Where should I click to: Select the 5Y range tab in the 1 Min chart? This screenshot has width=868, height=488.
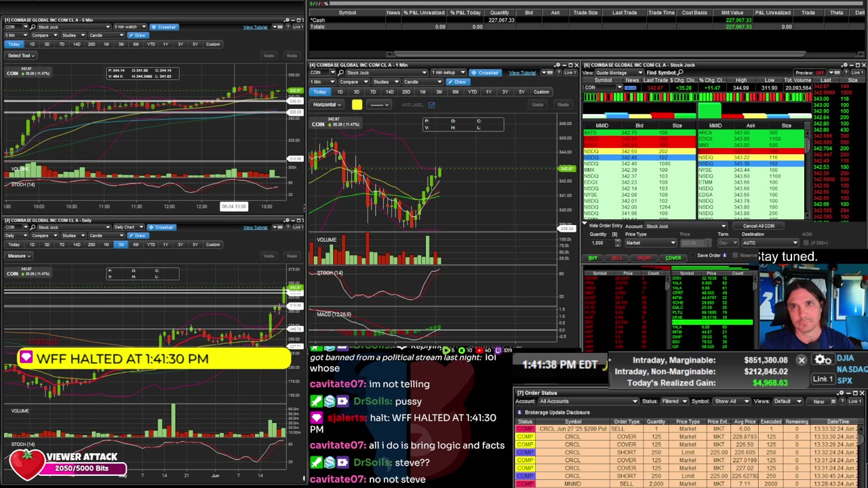click(x=521, y=92)
